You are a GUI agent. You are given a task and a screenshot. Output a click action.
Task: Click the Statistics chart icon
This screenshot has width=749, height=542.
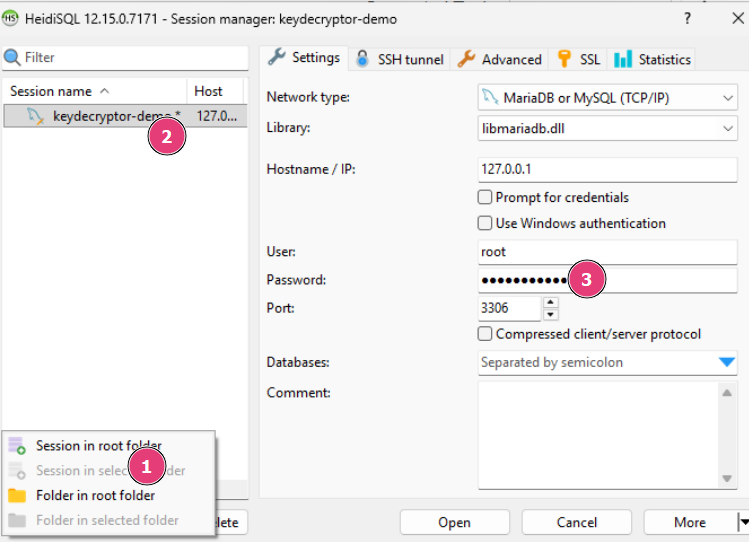[623, 59]
